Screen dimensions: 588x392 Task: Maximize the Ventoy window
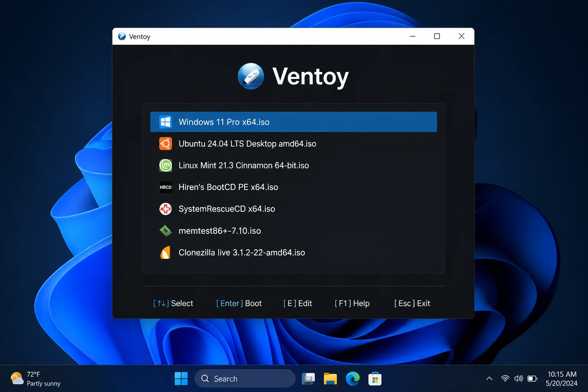[x=437, y=36]
